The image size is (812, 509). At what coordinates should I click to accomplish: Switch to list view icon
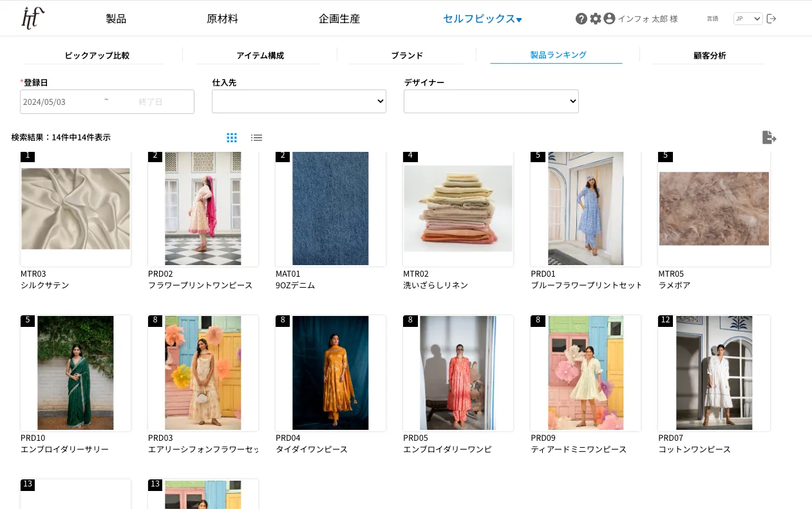coord(257,138)
